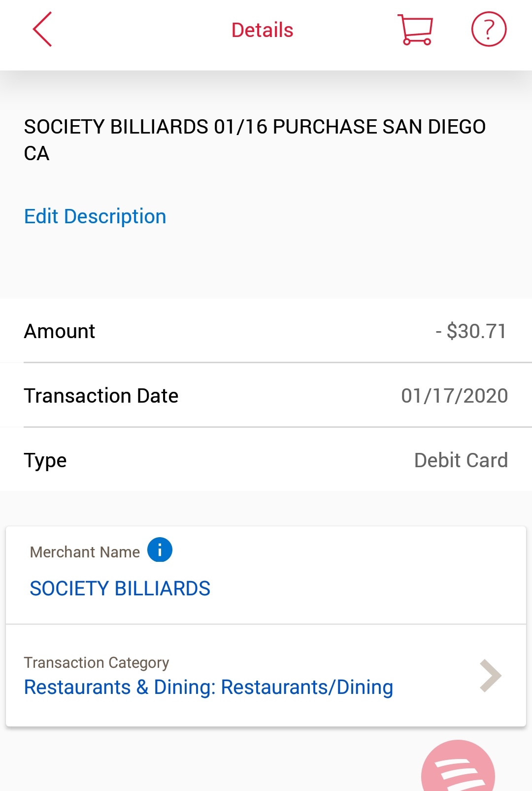Image resolution: width=532 pixels, height=791 pixels.
Task: Expand Transaction Category with the chevron arrow
Action: 490,676
